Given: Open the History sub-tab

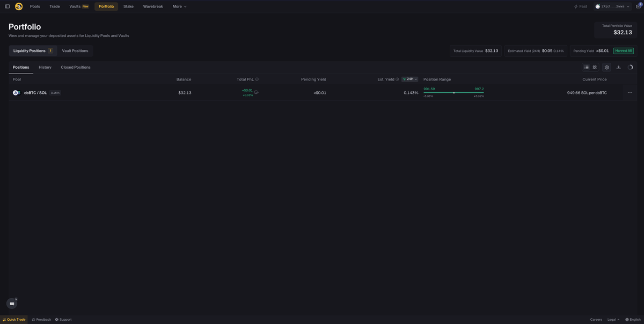Looking at the screenshot, I should coord(45,68).
